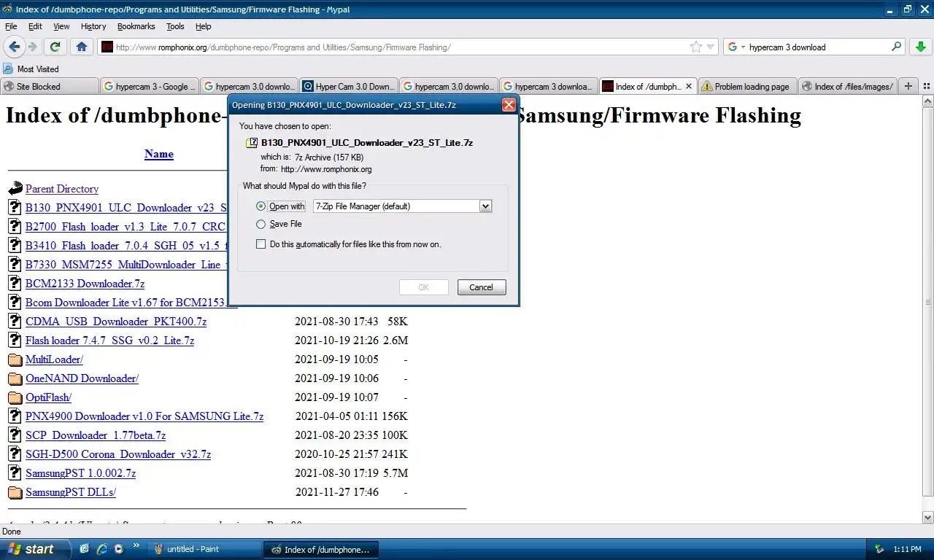The height and width of the screenshot is (560, 934).
Task: Open the Downloads green arrow button
Action: coord(919,47)
